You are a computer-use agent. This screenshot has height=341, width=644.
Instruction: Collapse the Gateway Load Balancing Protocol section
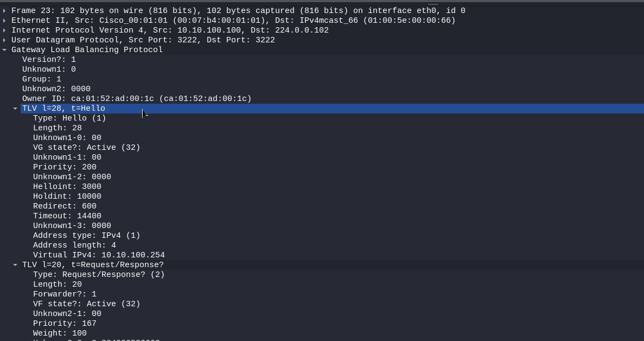[5, 50]
